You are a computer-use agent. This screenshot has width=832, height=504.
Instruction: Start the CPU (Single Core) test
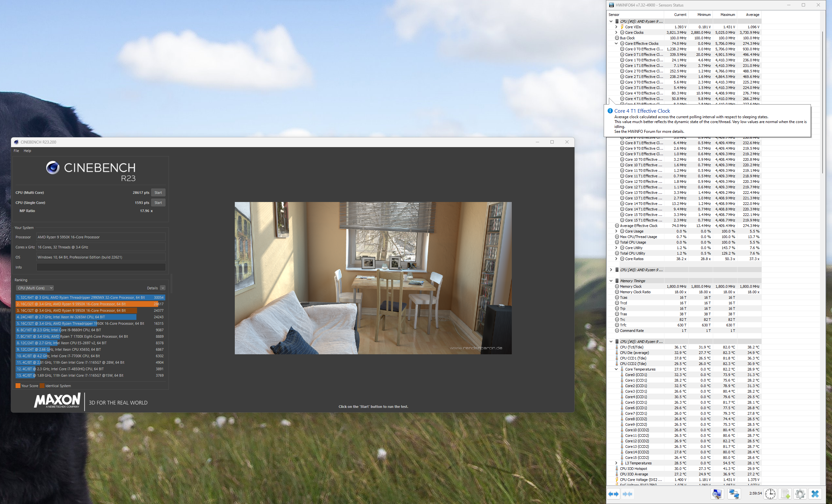(158, 203)
